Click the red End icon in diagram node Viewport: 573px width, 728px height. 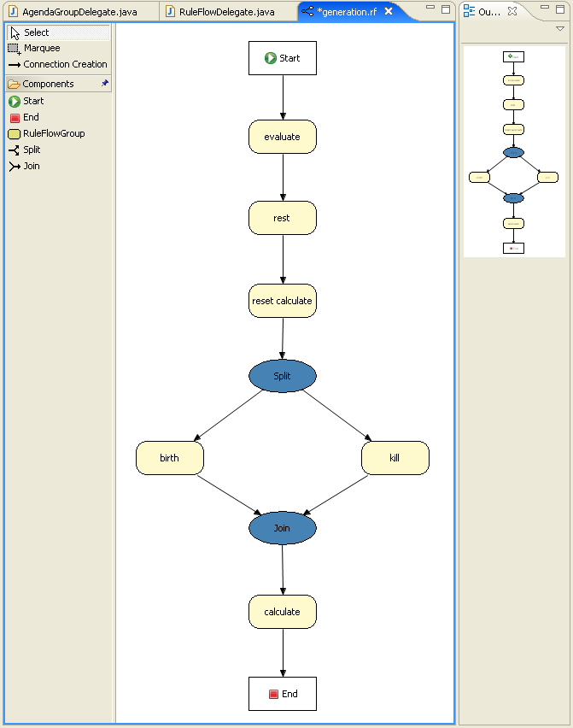click(x=274, y=694)
